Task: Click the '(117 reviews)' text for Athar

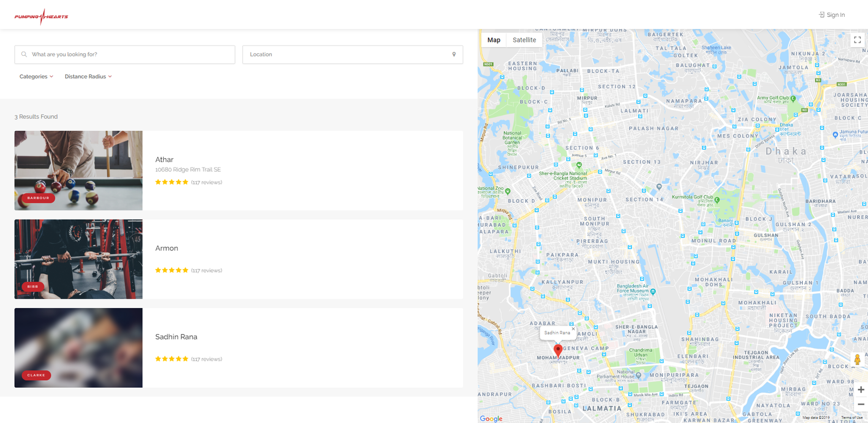Action: (207, 182)
